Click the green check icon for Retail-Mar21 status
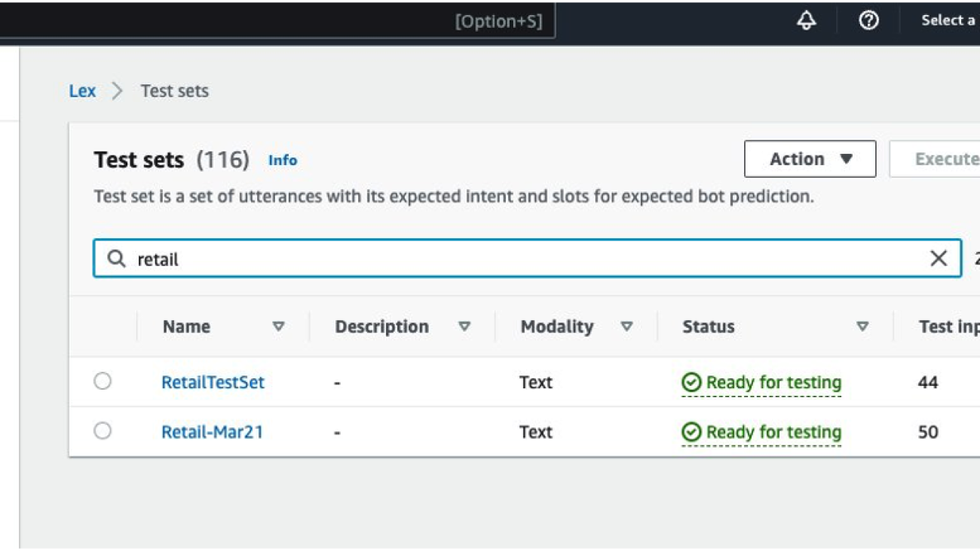 [691, 433]
